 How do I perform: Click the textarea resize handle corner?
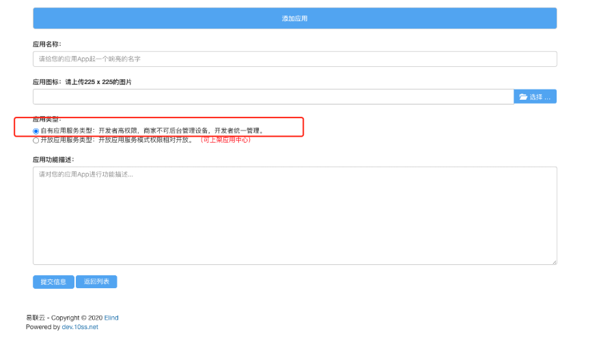(554, 262)
